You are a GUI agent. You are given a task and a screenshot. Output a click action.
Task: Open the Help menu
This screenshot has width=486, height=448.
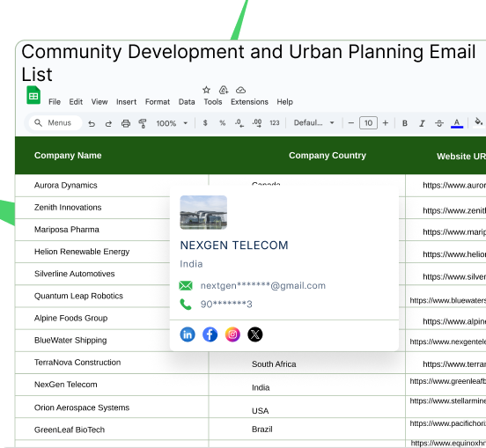pyautogui.click(x=285, y=102)
